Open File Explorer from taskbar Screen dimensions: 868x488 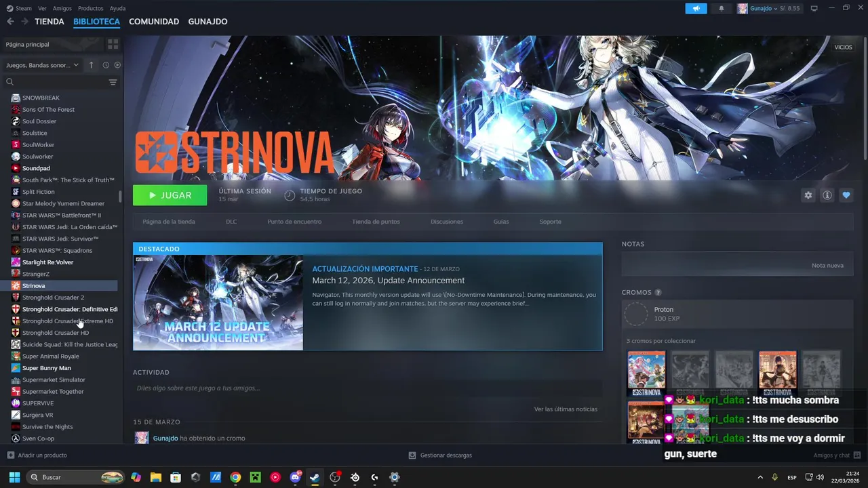[x=155, y=477]
